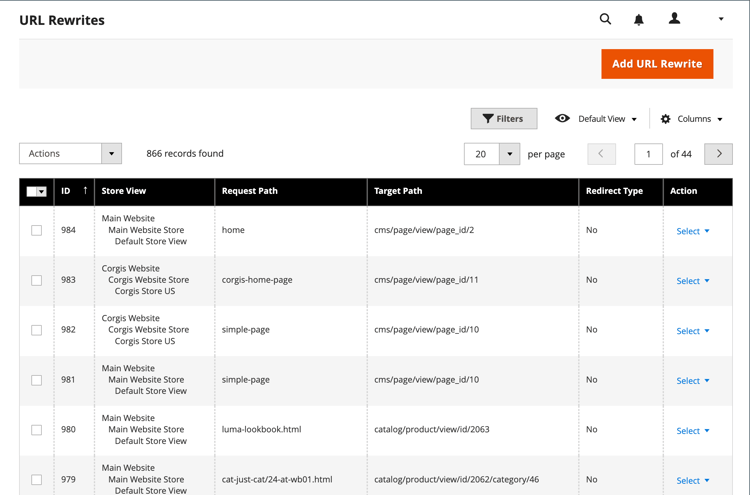Check the box for row ID 980
The height and width of the screenshot is (495, 750).
pos(36,430)
